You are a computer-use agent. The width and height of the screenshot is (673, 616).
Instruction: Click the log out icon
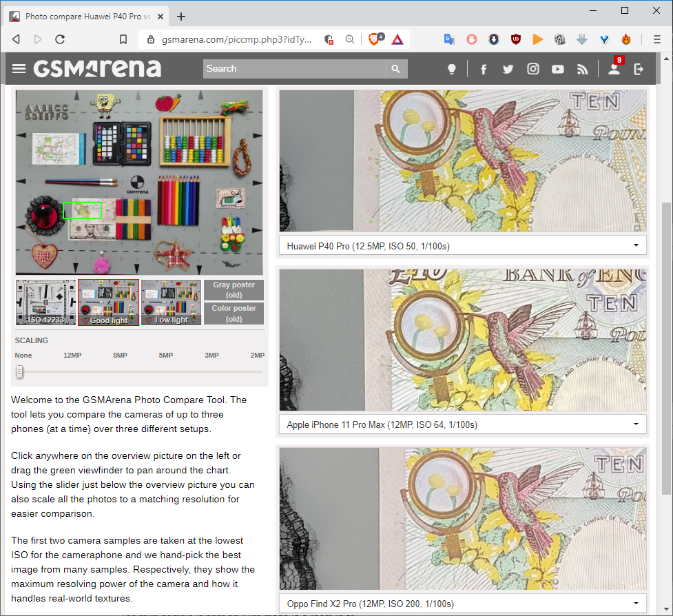(639, 69)
